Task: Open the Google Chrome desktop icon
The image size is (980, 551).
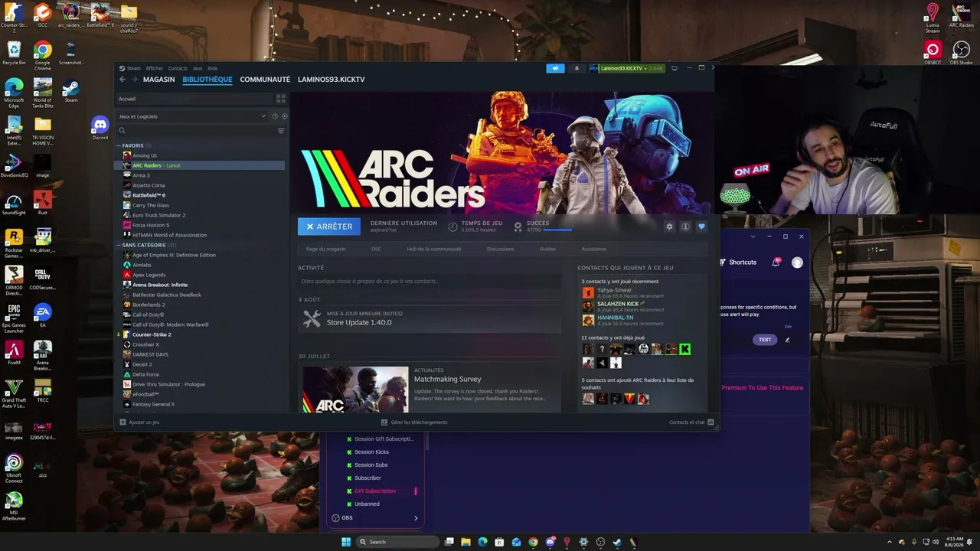Action: [x=43, y=55]
